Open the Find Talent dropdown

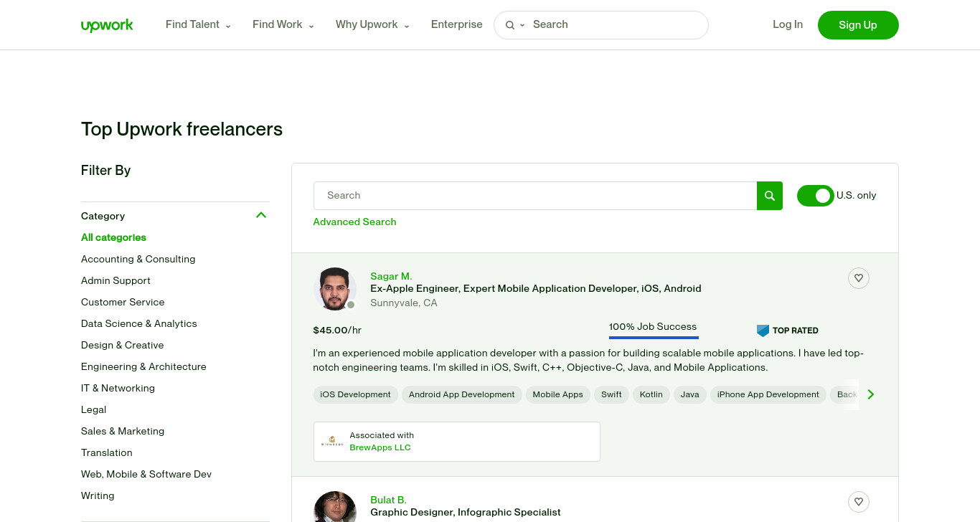(x=198, y=24)
